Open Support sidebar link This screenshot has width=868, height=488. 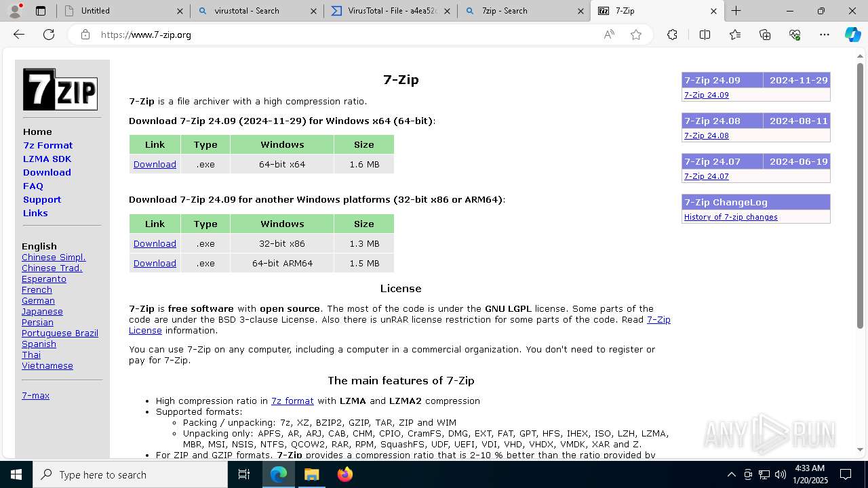tap(42, 199)
